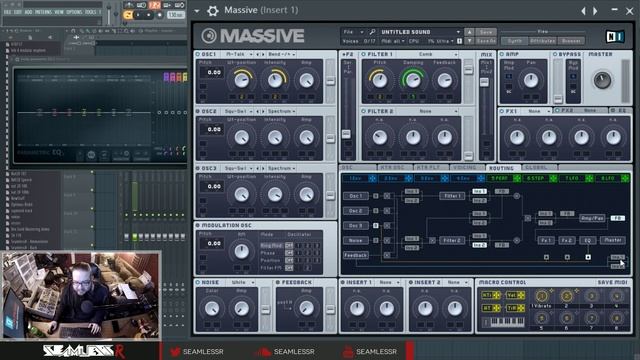Switch to the Global tab
The height and width of the screenshot is (360, 640).
[536, 168]
